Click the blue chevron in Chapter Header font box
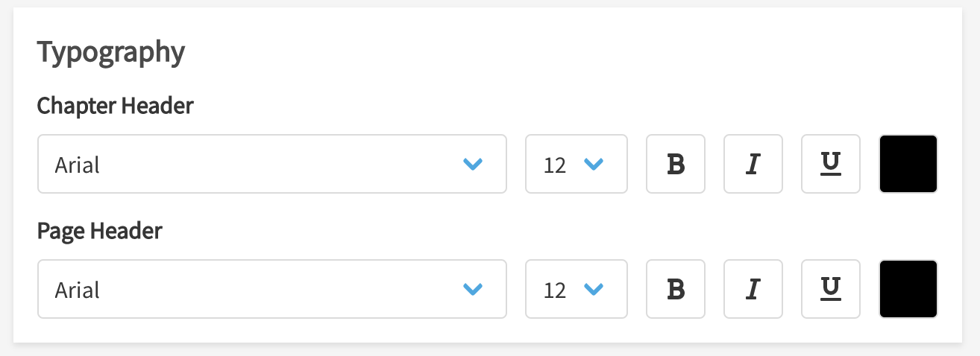This screenshot has width=980, height=356. 473,165
